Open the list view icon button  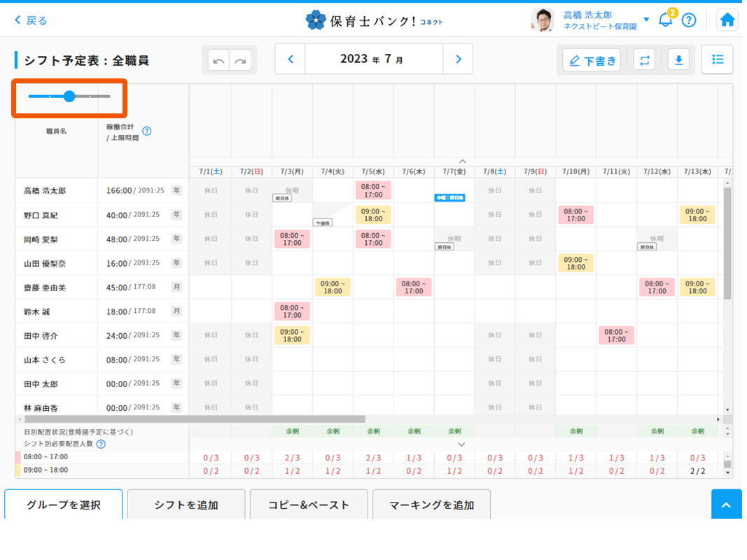(717, 59)
